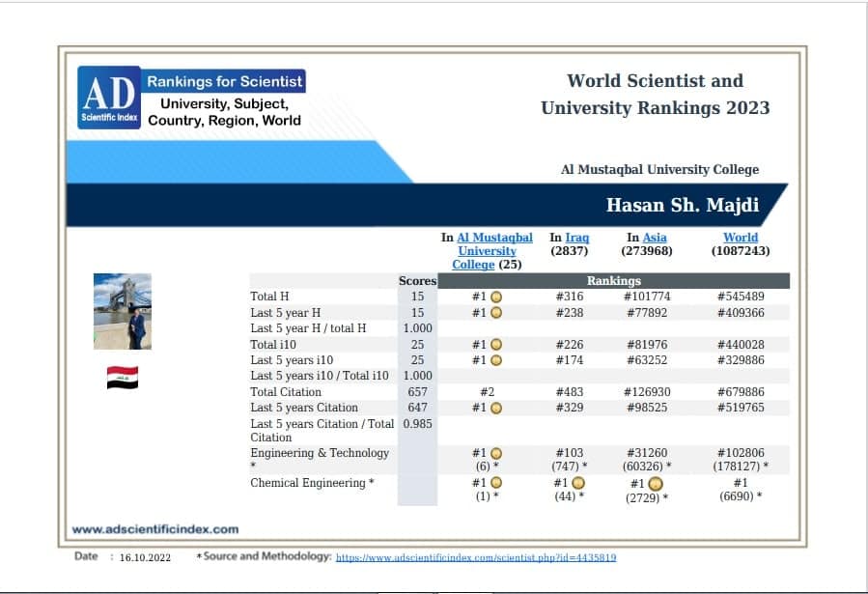Click the 'Total H' row label
Viewport: 868px width, 594px height.
[269, 297]
